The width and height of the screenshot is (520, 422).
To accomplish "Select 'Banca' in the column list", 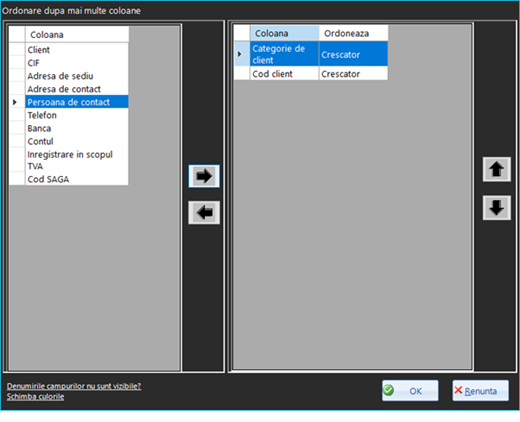I will 77,128.
